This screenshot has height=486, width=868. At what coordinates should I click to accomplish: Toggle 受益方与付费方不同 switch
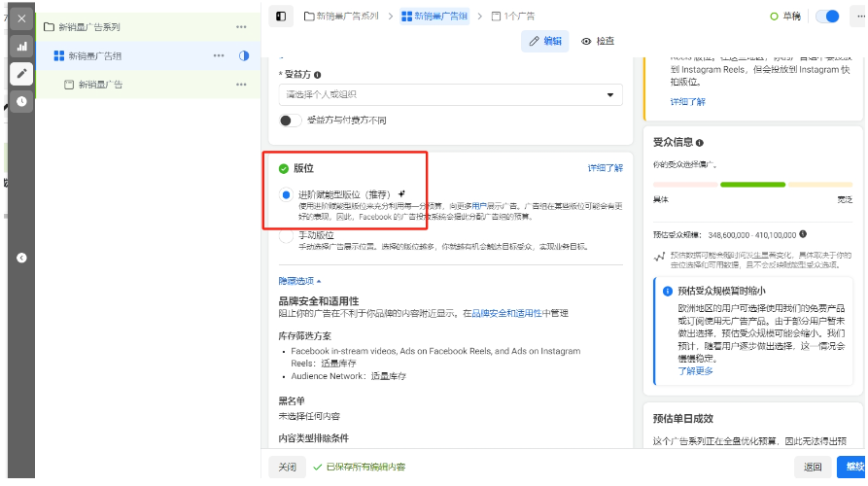click(x=290, y=121)
